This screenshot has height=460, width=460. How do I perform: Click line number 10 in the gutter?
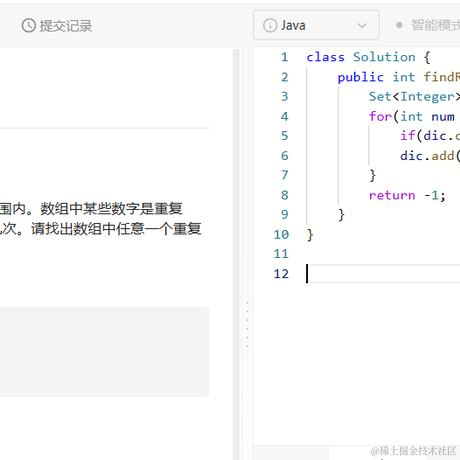[x=281, y=234]
